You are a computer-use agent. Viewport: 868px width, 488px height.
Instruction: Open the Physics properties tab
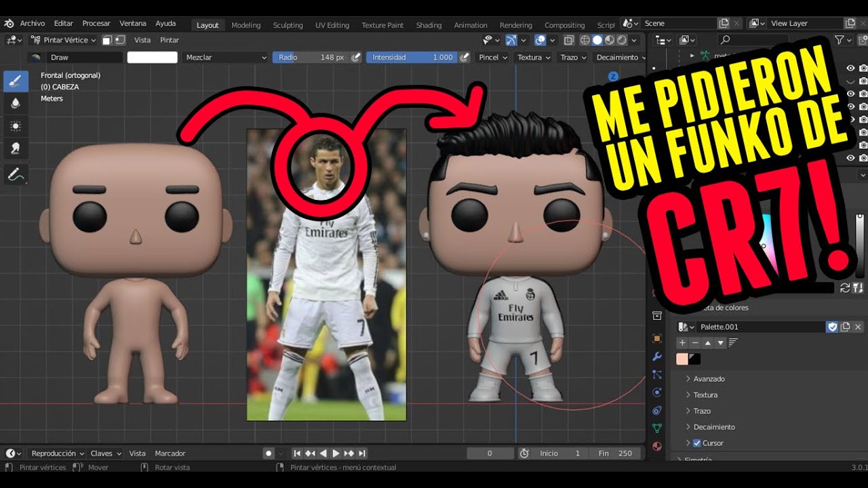[x=656, y=392]
